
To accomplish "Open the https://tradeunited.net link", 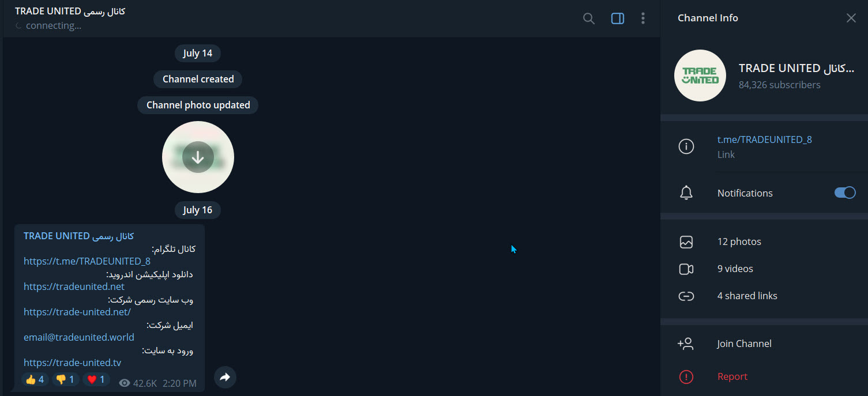I will (74, 286).
